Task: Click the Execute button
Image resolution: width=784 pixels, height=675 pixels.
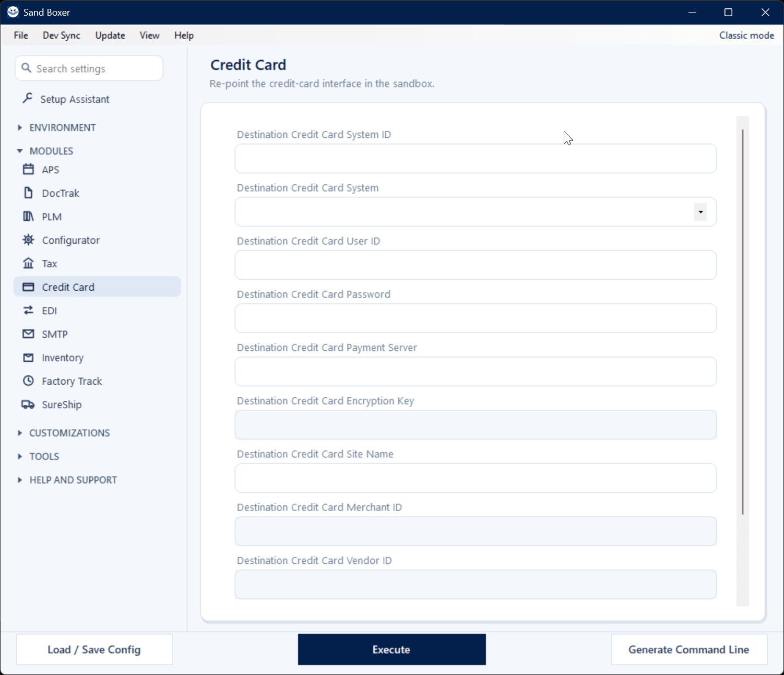Action: point(391,649)
